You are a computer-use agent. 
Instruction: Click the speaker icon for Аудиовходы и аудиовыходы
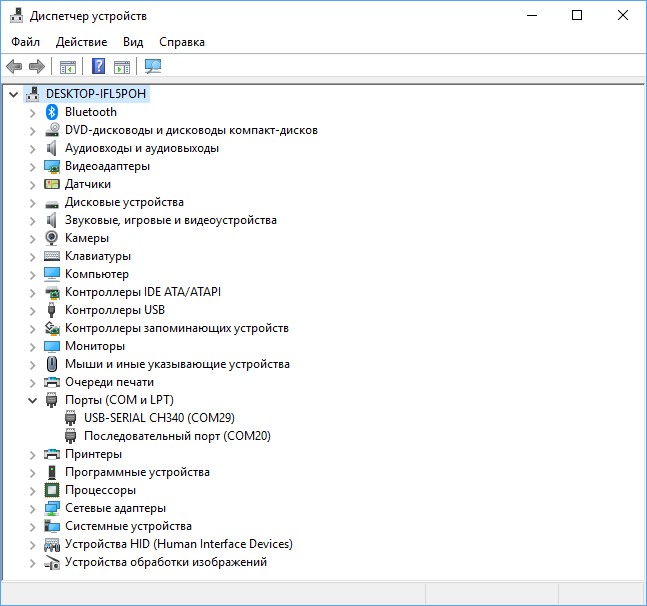(x=51, y=148)
